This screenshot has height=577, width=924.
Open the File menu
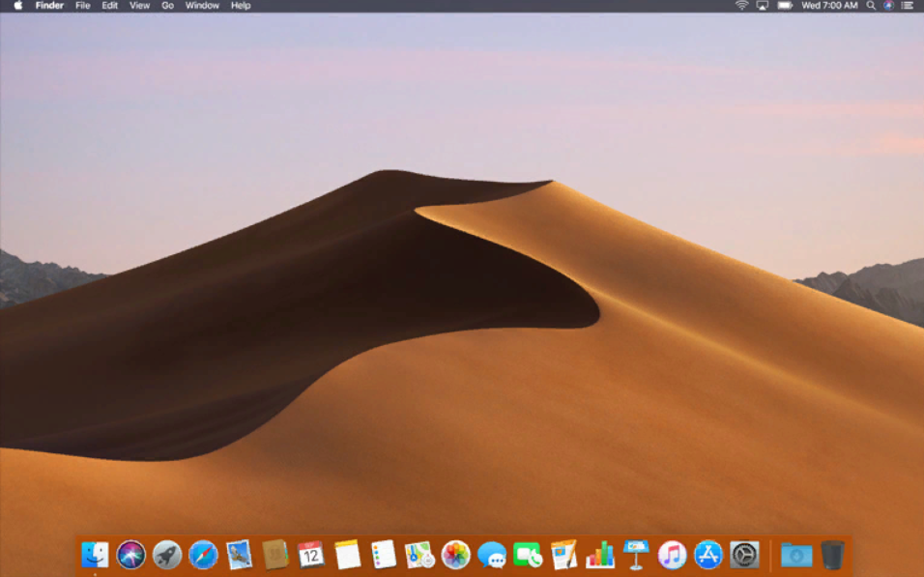point(82,5)
